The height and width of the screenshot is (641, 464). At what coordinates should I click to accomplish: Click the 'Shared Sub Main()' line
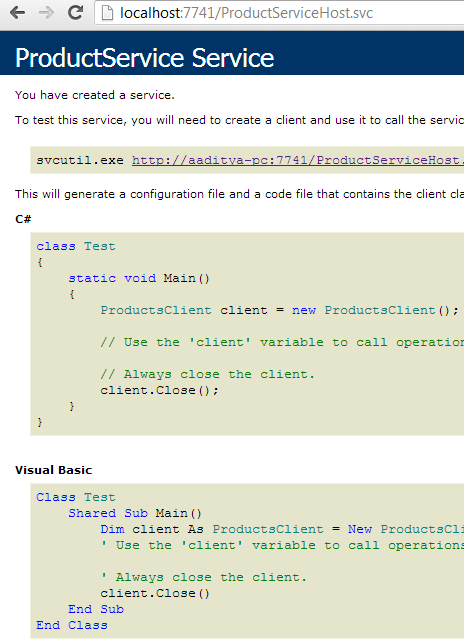[x=135, y=513]
